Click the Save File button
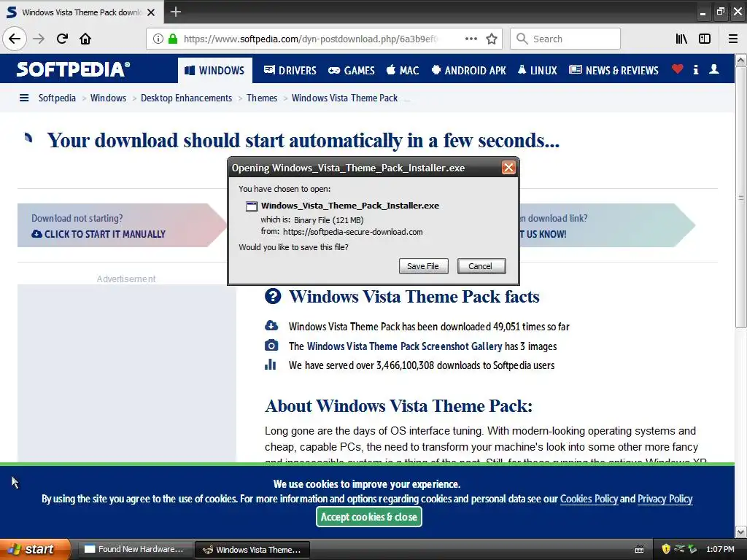Screen dimensions: 747x560 point(423,266)
